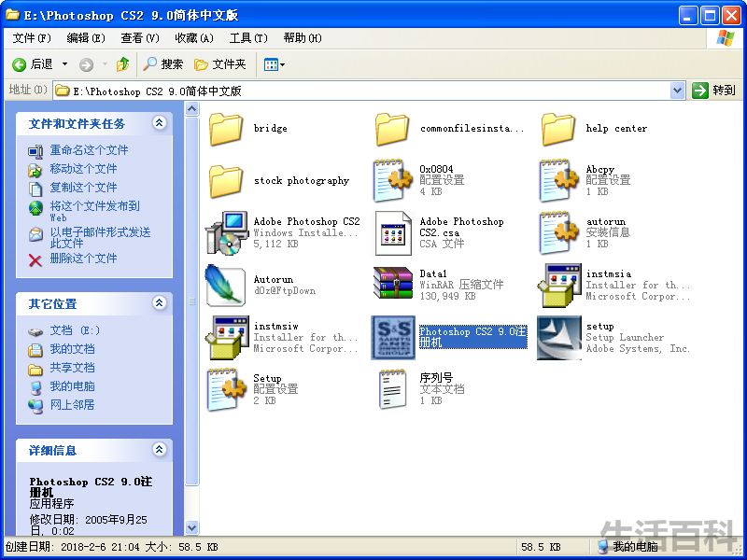Open the help center folder icon
Screen dimensions: 747x560
[x=557, y=129]
